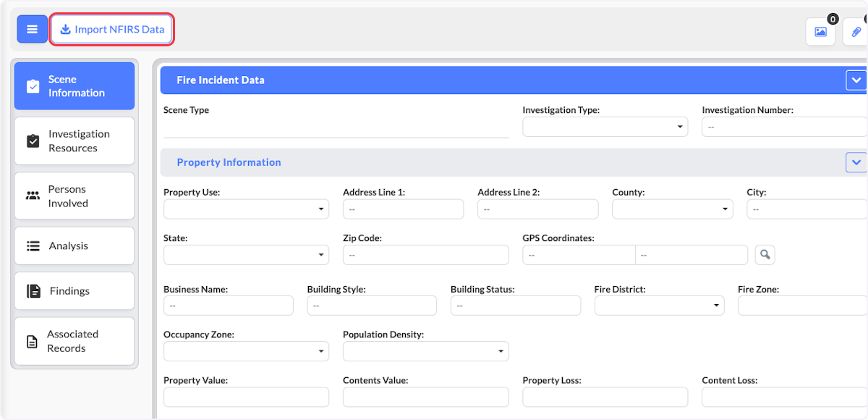The image size is (868, 420).
Task: Click second GPS Coordinates field
Action: coord(692,255)
